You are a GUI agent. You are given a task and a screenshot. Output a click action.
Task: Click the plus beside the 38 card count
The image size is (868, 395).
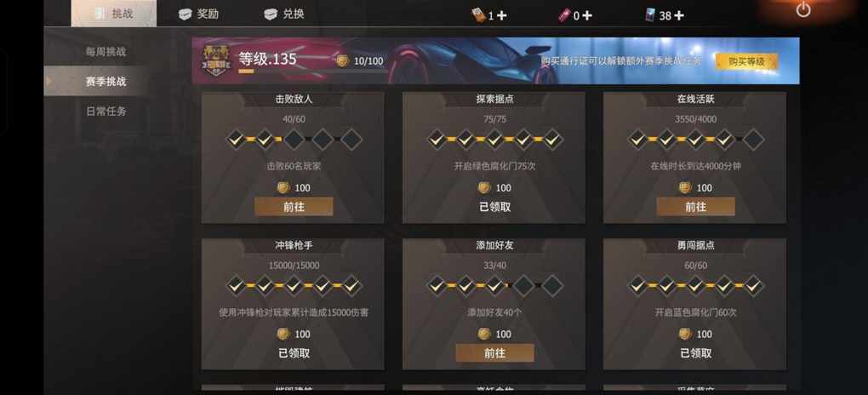(679, 15)
